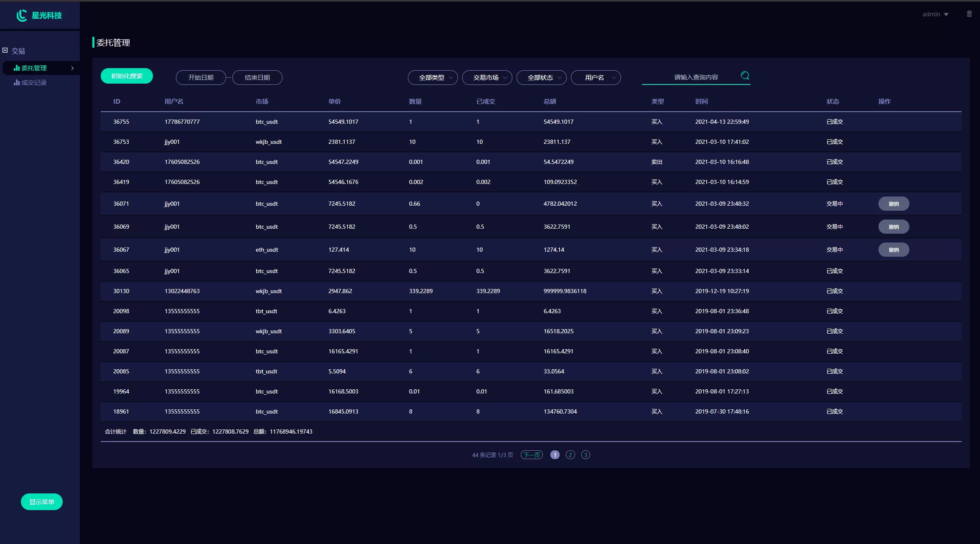Click chevron arrow on 委托管理 item

point(72,68)
